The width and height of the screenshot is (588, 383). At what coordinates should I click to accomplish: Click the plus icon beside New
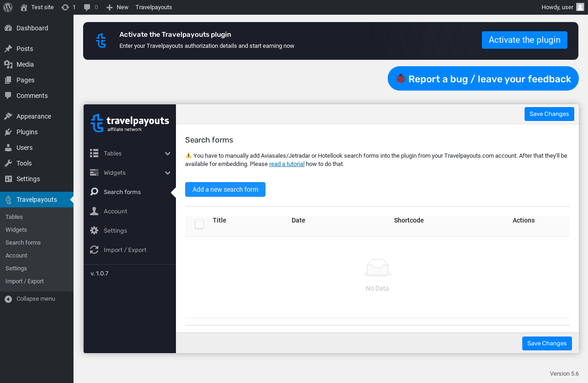click(x=109, y=7)
